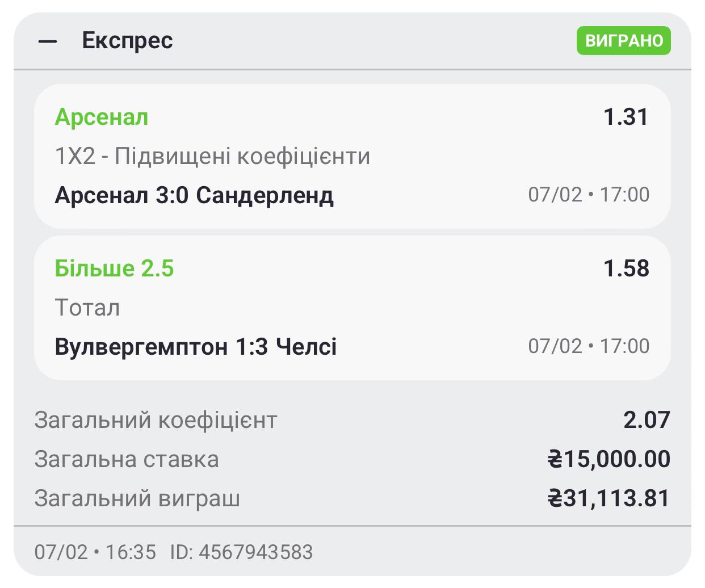This screenshot has height=588, width=705.
Task: Open the Вулвергемптон 1:3 Челсі match
Action: click(196, 346)
